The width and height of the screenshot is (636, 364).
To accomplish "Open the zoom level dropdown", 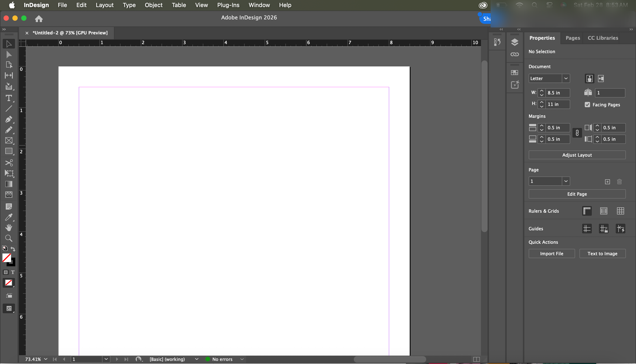I will (x=46, y=359).
